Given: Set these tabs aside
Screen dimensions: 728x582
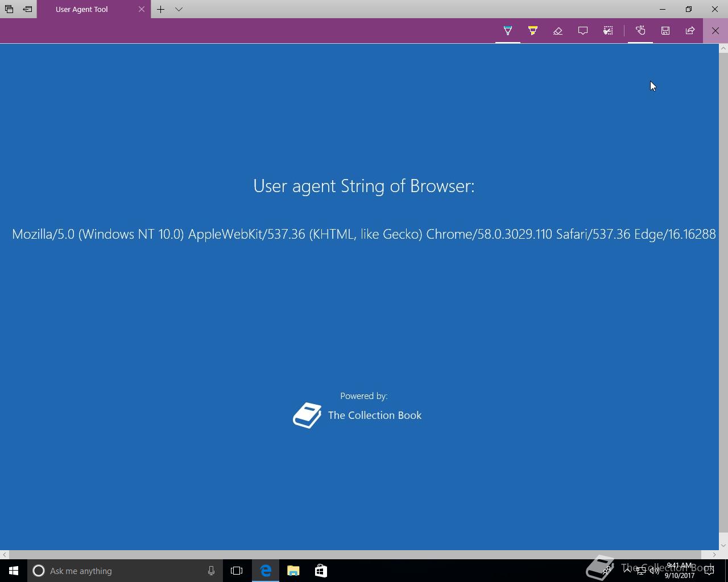Looking at the screenshot, I should click(27, 9).
